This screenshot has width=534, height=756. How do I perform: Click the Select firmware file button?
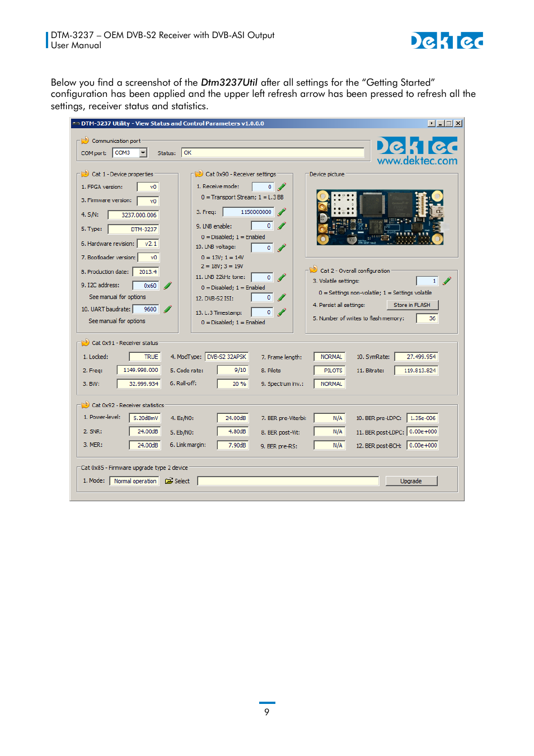click(177, 481)
